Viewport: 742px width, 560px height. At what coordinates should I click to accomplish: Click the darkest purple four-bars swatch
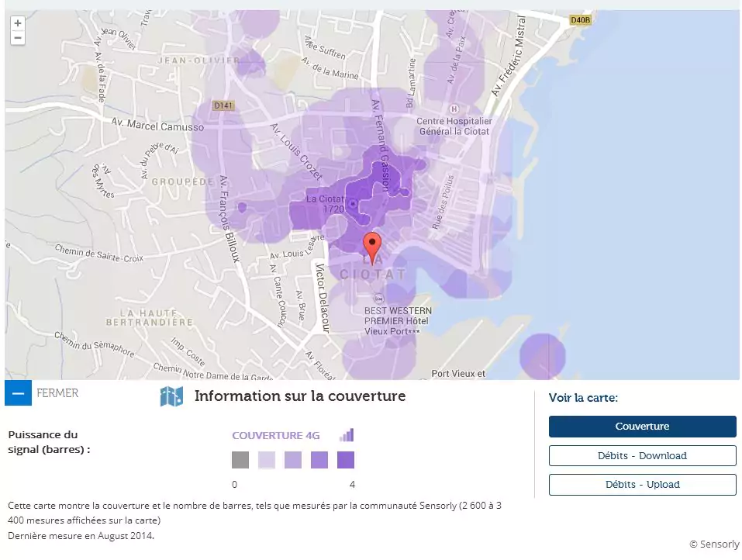click(x=346, y=461)
